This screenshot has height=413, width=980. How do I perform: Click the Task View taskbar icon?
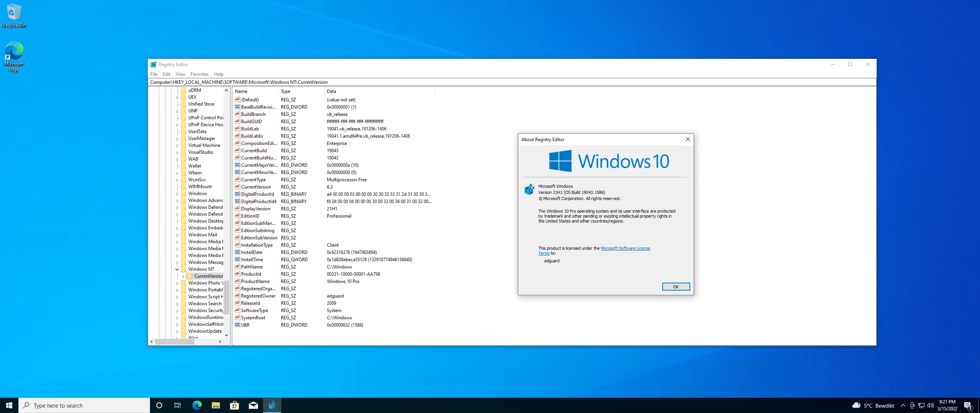coord(178,405)
